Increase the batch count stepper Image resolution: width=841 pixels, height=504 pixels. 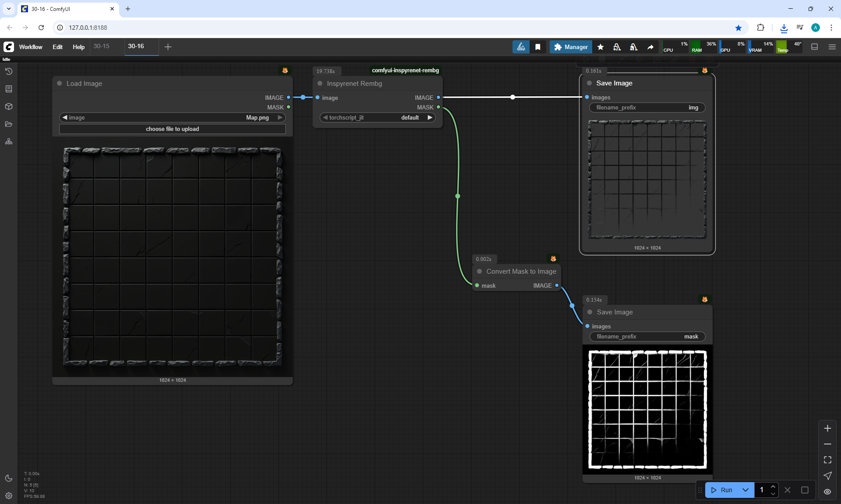773,486
